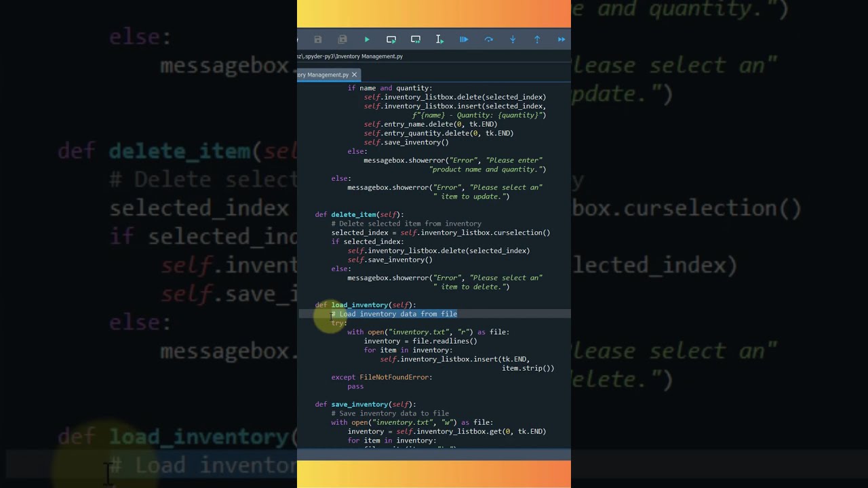Click the Step into down-arrow icon
Screen dimensions: 868x488
(513, 39)
